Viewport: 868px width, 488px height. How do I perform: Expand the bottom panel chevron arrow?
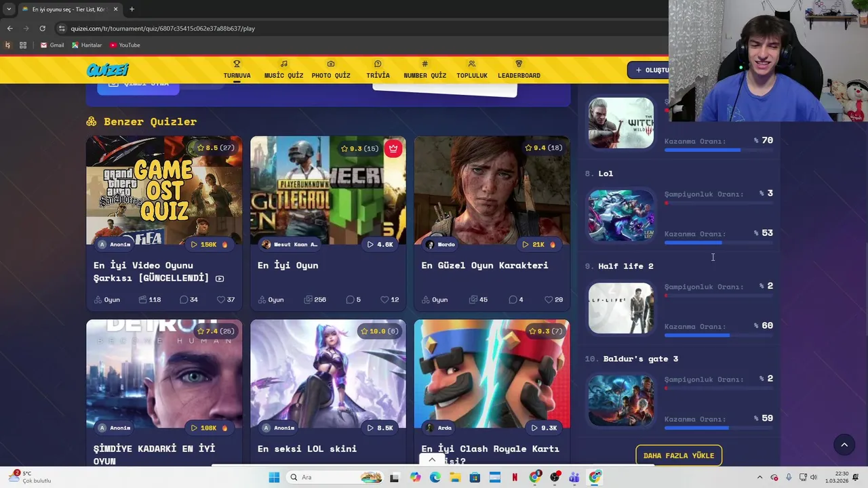pos(432,460)
